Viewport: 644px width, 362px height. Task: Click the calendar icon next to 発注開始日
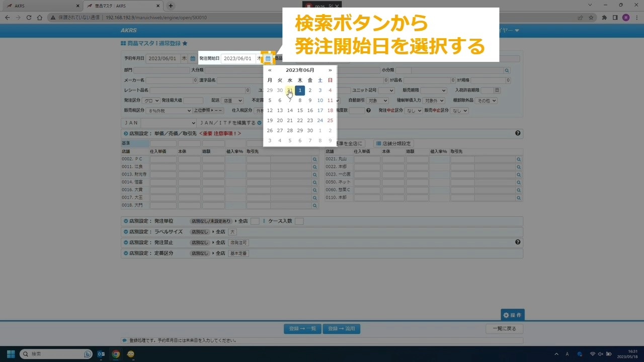click(268, 58)
